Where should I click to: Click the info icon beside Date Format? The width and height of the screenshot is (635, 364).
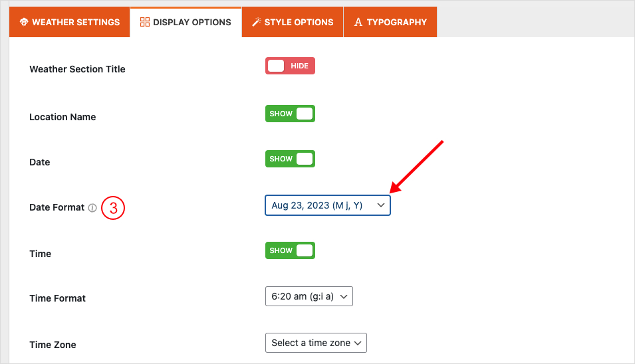(92, 208)
